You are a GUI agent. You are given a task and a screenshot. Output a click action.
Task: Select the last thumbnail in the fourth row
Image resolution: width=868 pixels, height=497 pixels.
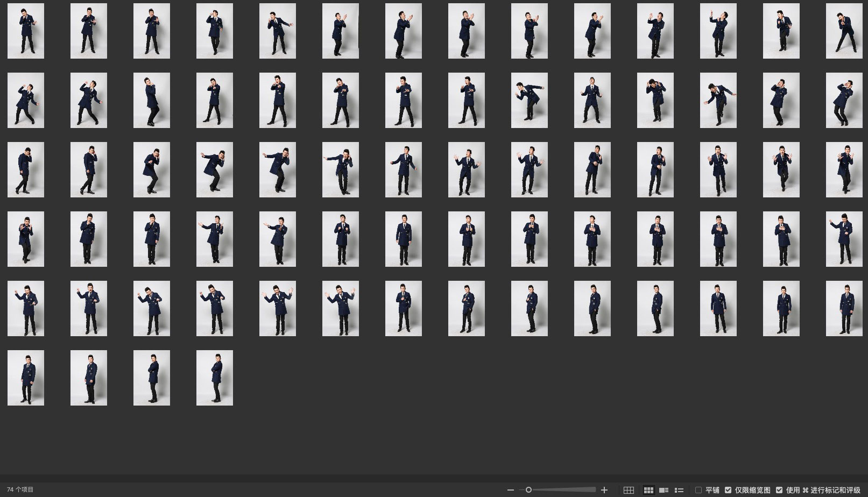(844, 239)
